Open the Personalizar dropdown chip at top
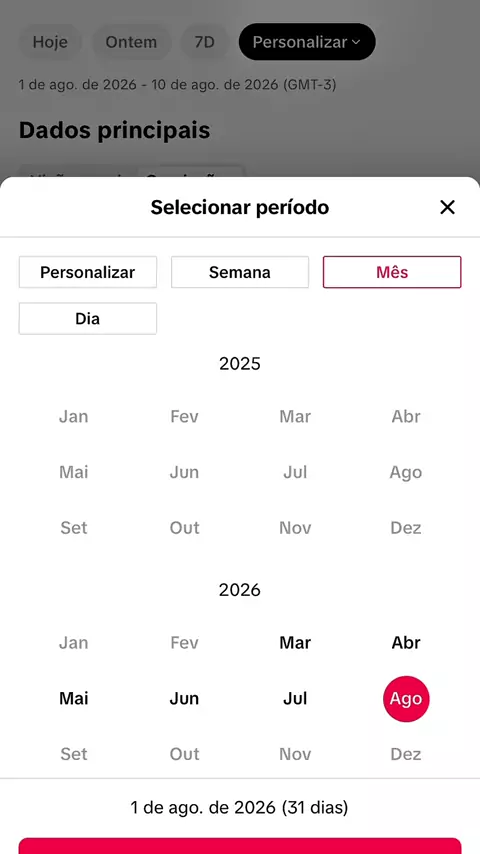480x854 pixels. pyautogui.click(x=307, y=42)
